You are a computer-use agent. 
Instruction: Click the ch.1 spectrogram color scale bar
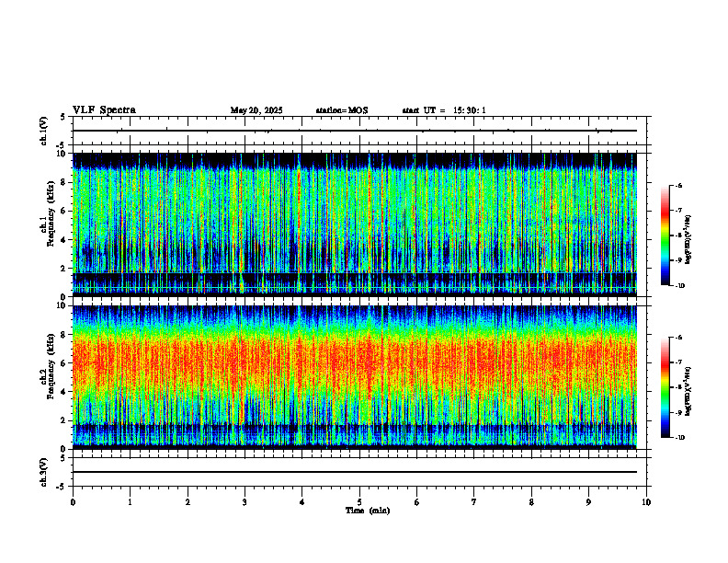pos(665,236)
